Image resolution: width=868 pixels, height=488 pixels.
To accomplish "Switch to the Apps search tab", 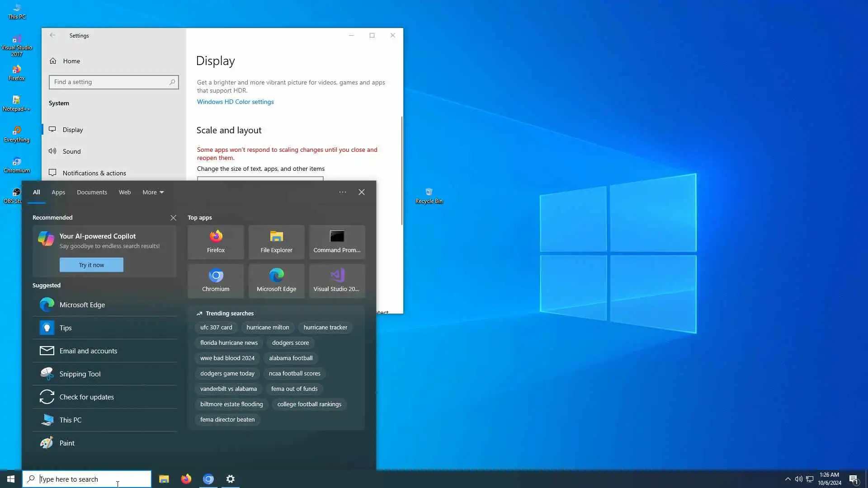I will pyautogui.click(x=58, y=192).
